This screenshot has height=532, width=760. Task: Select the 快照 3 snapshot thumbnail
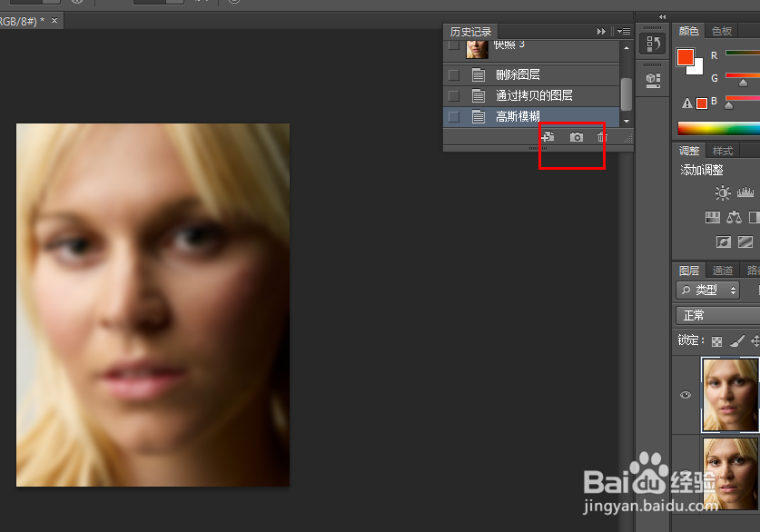coord(477,49)
